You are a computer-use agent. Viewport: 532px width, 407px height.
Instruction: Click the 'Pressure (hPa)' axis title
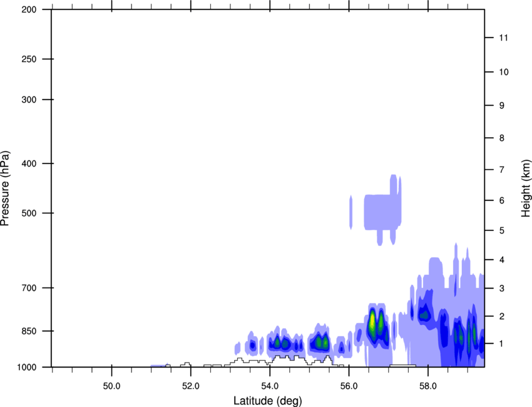5,188
